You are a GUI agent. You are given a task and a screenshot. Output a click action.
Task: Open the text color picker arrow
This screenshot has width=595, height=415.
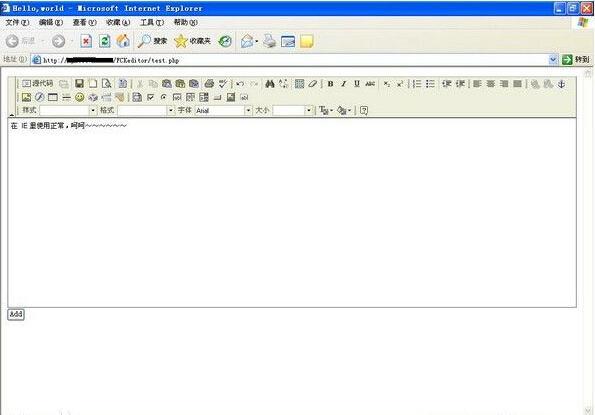pyautogui.click(x=331, y=110)
